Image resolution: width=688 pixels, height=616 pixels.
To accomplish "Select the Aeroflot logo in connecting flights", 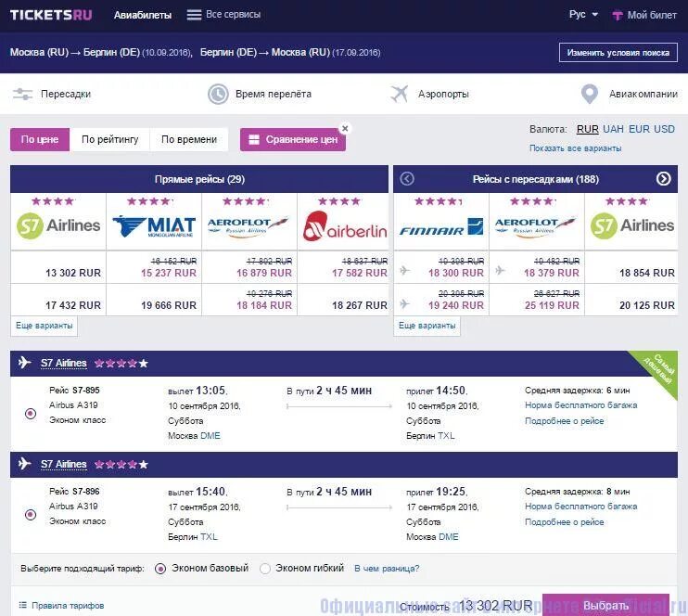I will (x=537, y=227).
